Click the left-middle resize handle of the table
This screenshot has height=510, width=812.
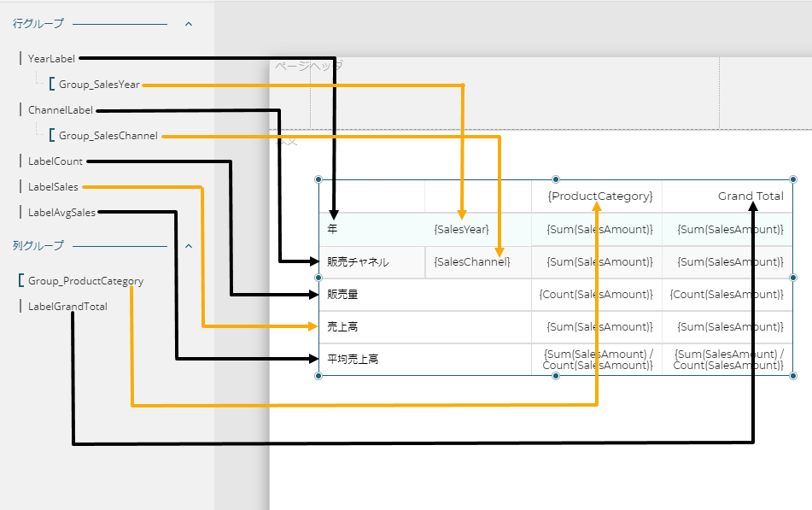[x=318, y=278]
